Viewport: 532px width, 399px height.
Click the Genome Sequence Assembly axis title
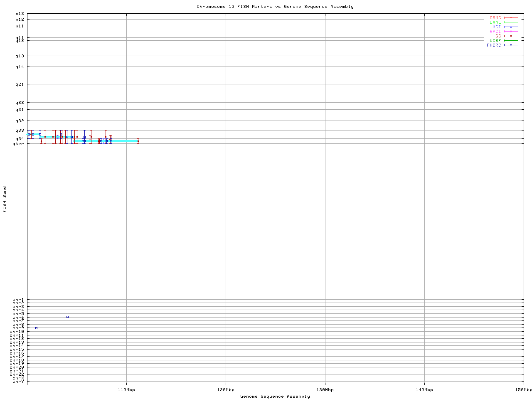click(x=275, y=397)
